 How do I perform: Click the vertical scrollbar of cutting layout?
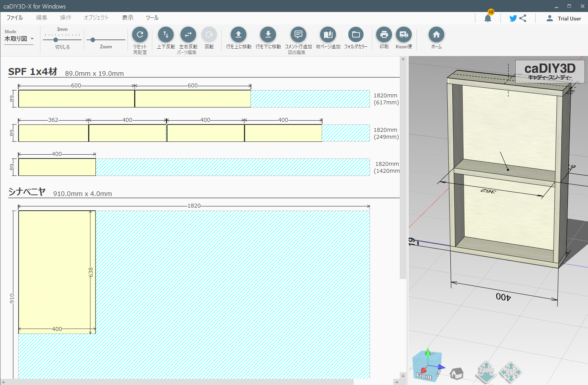[403, 170]
